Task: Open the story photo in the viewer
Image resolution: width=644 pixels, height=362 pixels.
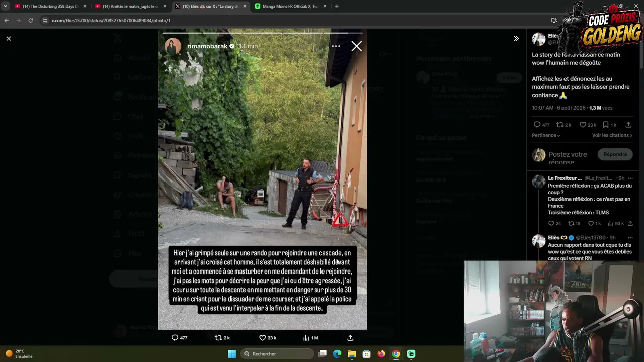Action: coord(263,179)
